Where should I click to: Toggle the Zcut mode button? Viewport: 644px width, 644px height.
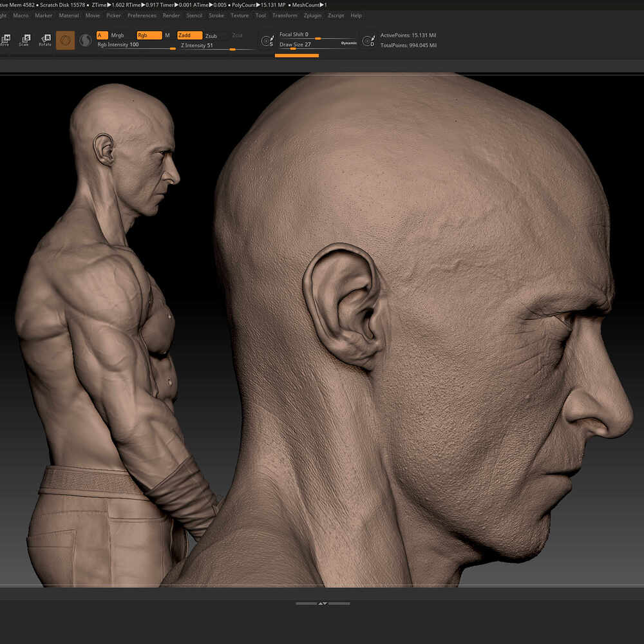click(237, 35)
